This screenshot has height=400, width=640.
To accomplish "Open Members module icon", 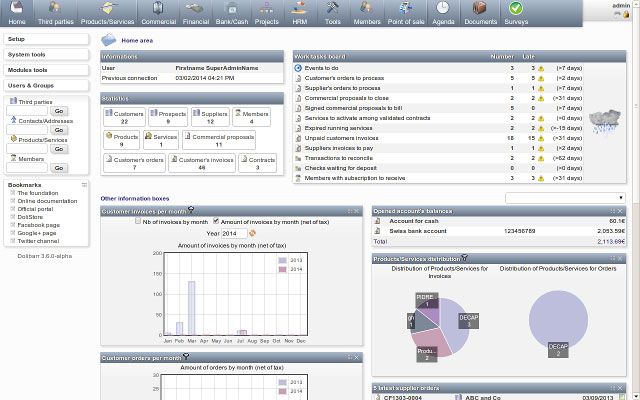I will click(367, 8).
